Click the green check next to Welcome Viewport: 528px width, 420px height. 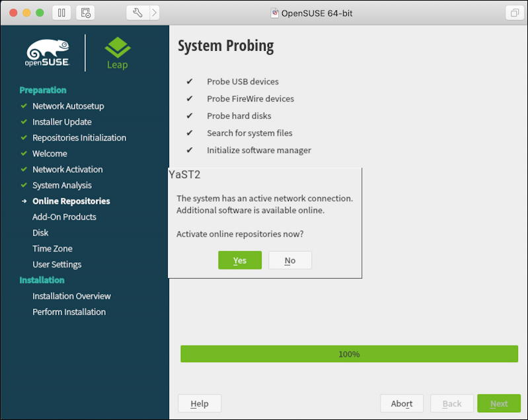[24, 153]
